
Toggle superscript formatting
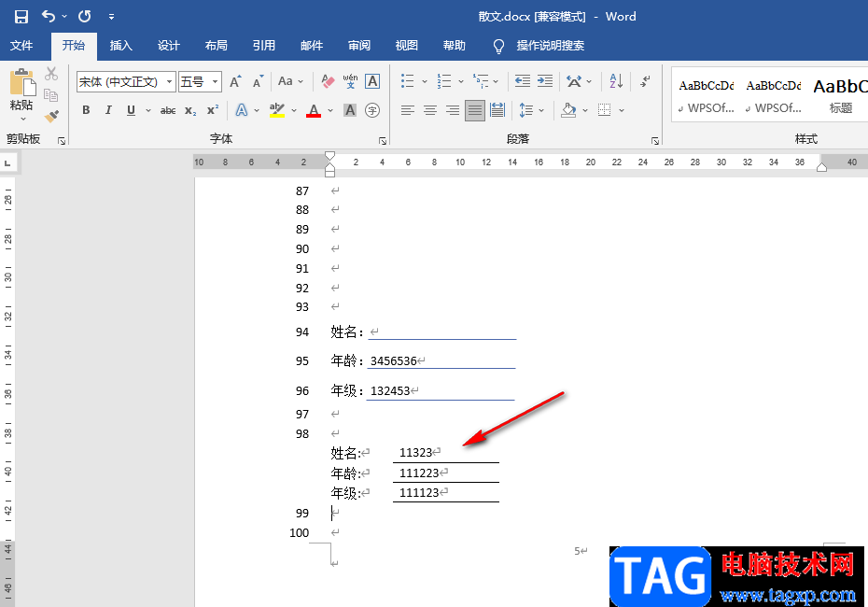coord(213,110)
